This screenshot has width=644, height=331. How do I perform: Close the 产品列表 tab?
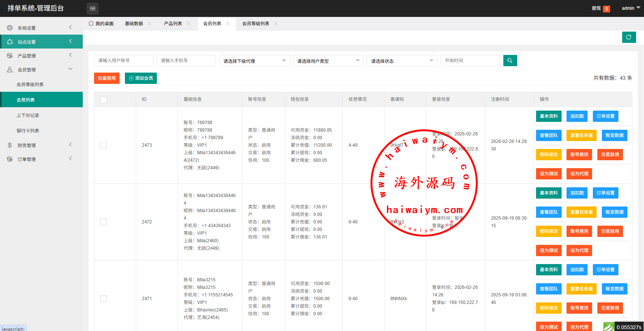(188, 24)
